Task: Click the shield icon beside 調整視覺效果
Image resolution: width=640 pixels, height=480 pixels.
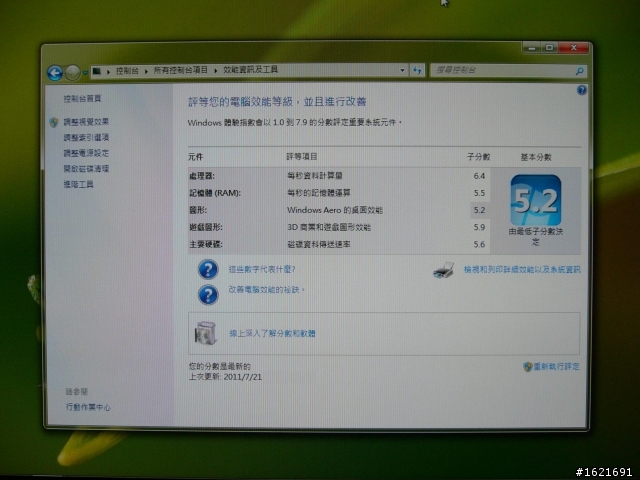Action: tap(54, 122)
